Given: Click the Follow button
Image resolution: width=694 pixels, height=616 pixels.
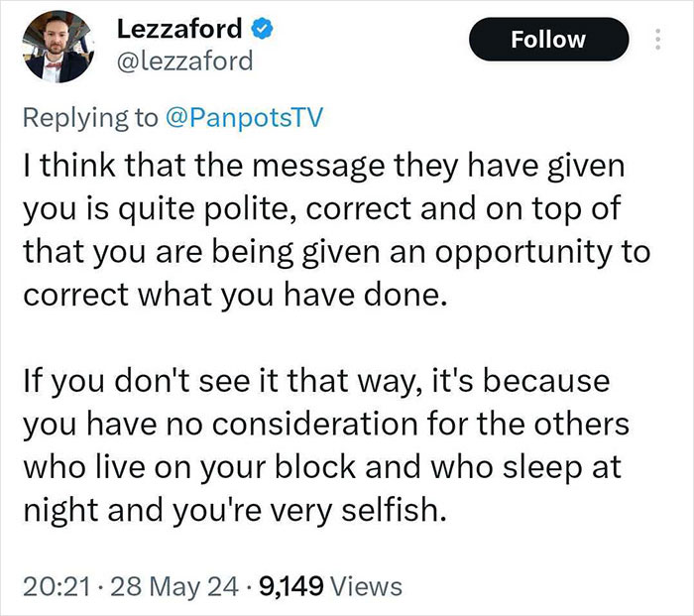Looking at the screenshot, I should 548,40.
